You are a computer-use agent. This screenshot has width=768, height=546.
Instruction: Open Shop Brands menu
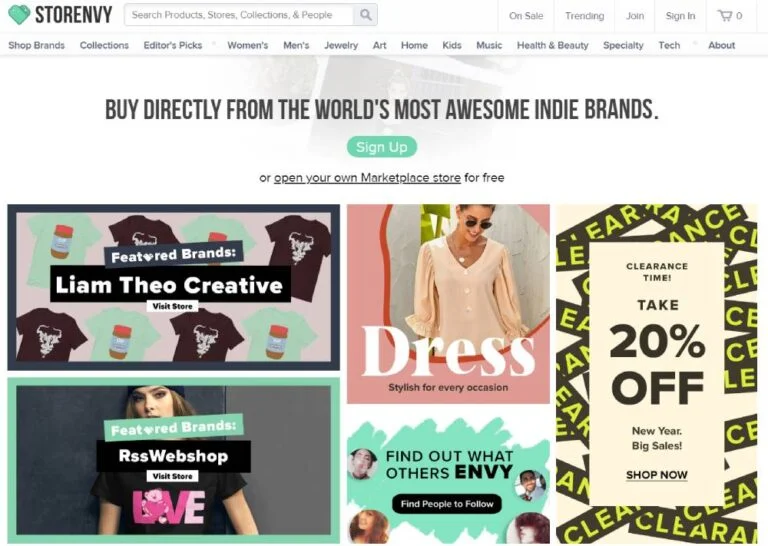[36, 45]
